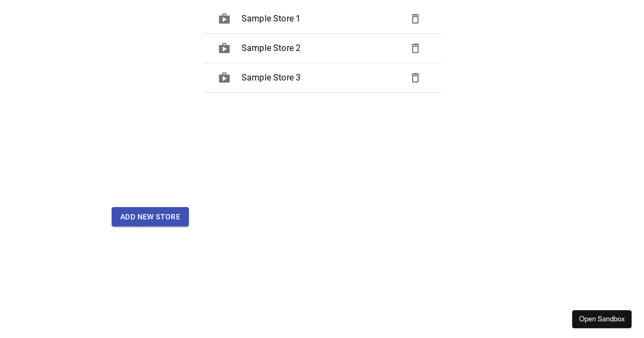Click the Sample Store 1 label text
This screenshot has width=644, height=338.
[270, 18]
